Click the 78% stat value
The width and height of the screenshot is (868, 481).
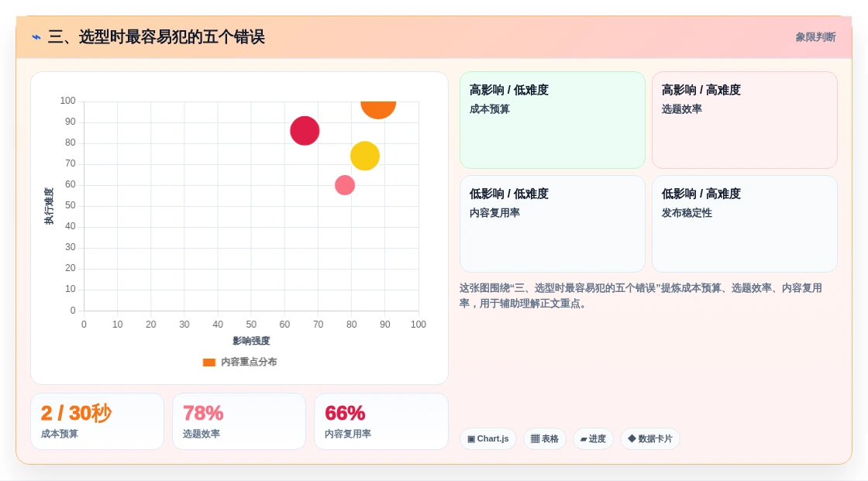point(203,413)
